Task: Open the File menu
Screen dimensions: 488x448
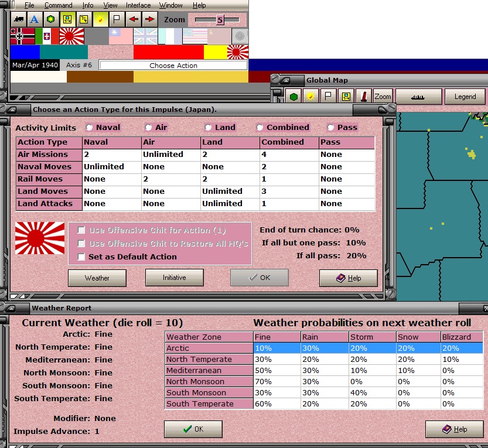Action: (x=29, y=5)
